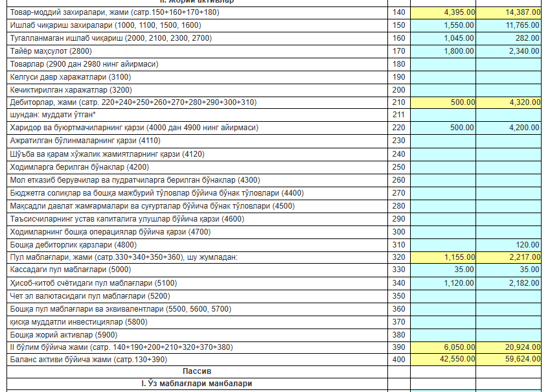
Task: Edit the 4,200.00 value in row 220
Action: (x=509, y=128)
